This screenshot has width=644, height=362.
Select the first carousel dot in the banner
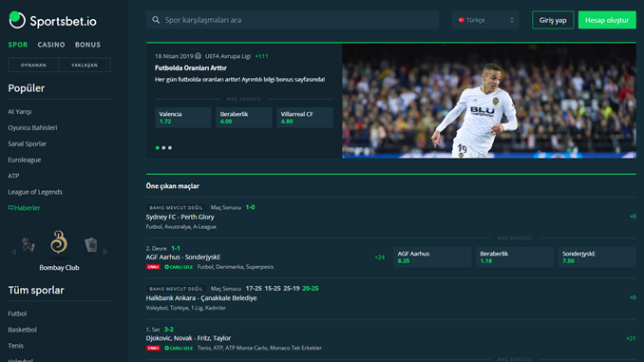point(158,147)
